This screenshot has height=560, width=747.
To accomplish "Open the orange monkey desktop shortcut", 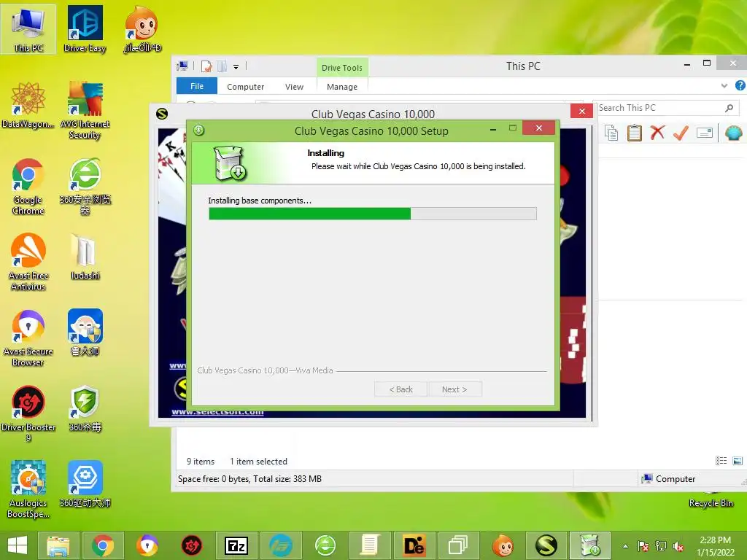I will click(142, 28).
